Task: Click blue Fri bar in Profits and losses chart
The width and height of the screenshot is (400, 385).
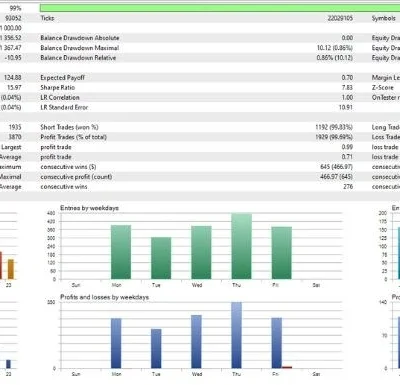Action: pyautogui.click(x=277, y=343)
